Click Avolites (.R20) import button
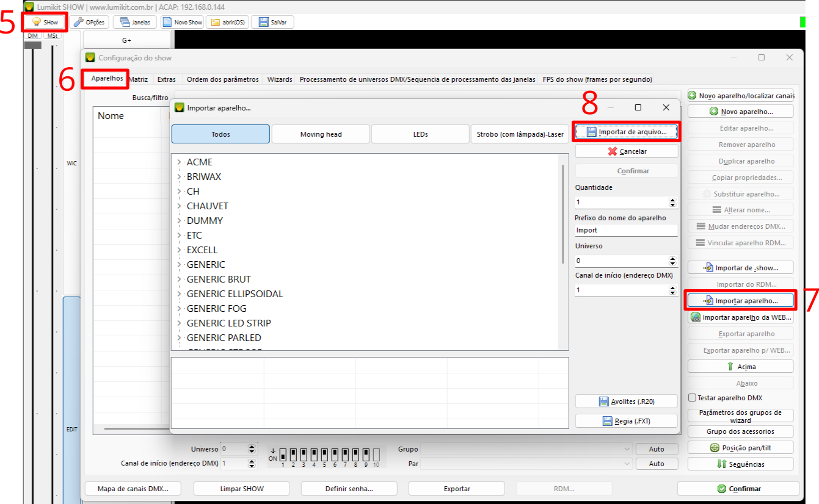 point(627,401)
